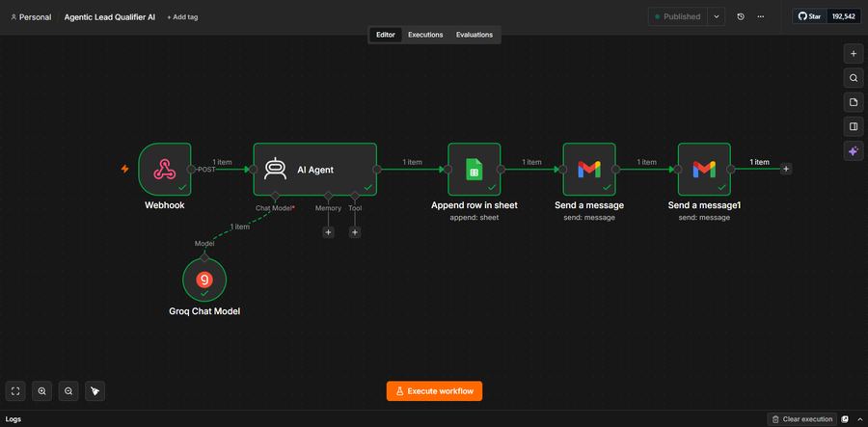Add node after Send a message1

click(x=785, y=170)
